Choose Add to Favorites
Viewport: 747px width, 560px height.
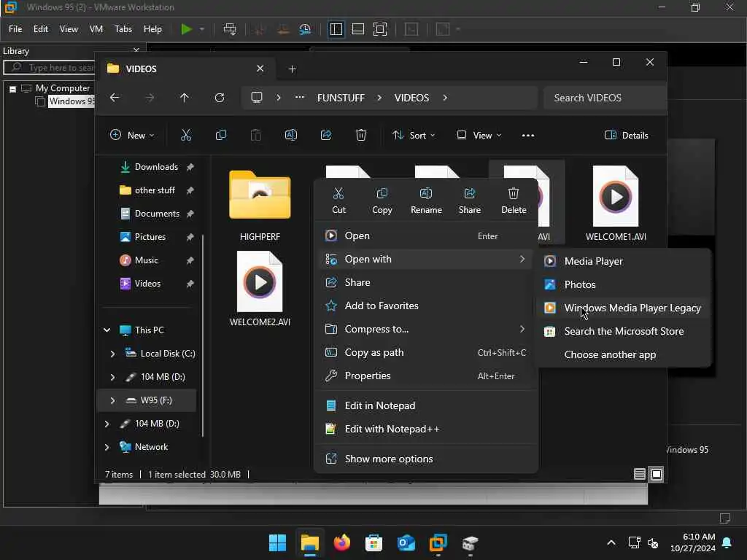click(x=425, y=306)
